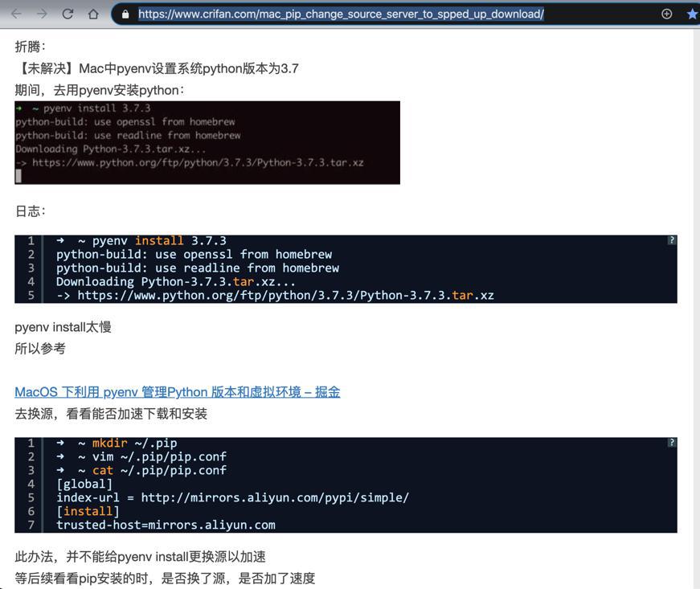Click the '[global]' code line

(84, 485)
